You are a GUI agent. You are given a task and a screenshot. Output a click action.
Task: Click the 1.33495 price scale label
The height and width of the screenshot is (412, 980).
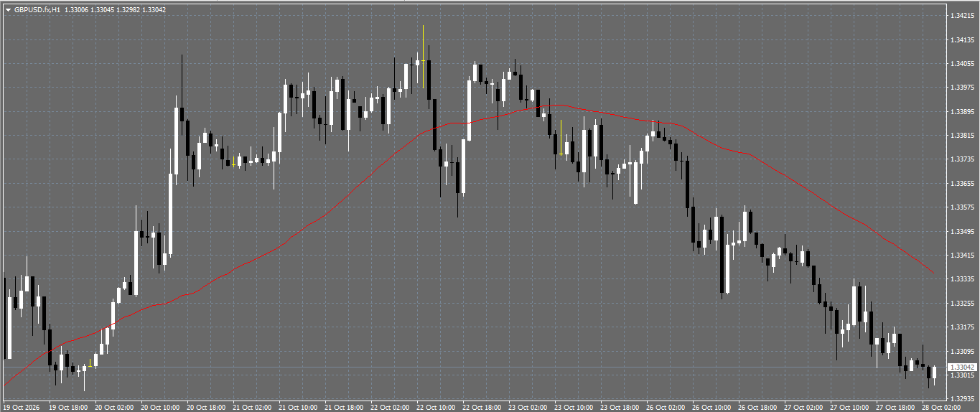[961, 232]
